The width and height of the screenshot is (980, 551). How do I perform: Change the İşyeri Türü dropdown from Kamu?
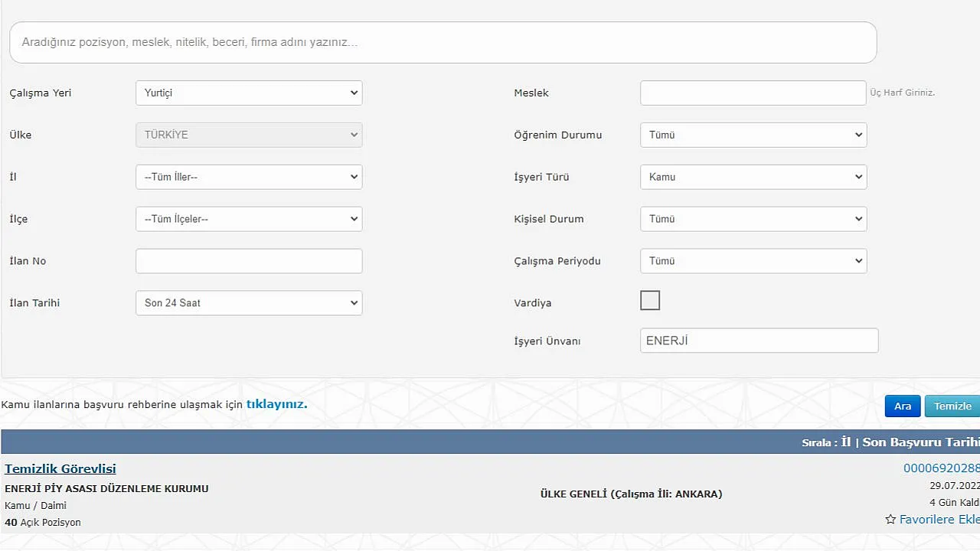click(753, 177)
